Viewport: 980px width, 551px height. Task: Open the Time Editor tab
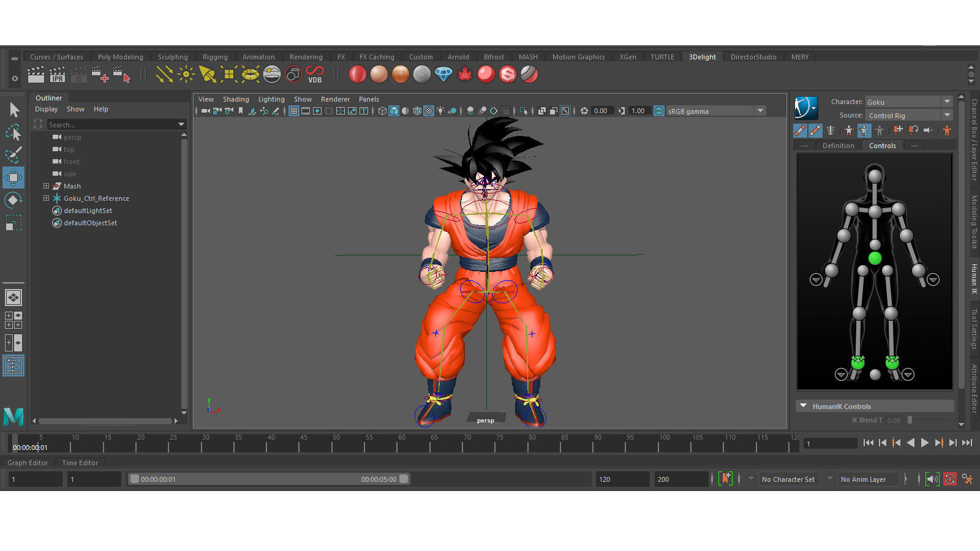(x=80, y=463)
